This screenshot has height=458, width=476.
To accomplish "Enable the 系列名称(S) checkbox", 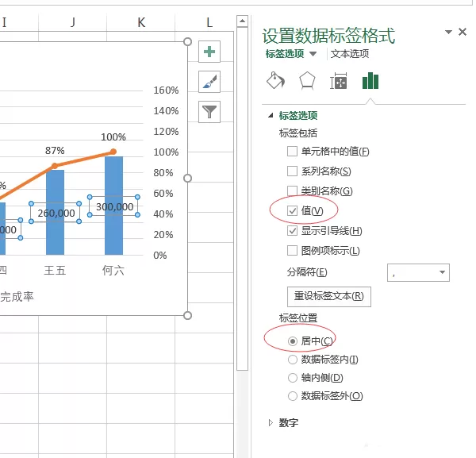I will click(292, 171).
